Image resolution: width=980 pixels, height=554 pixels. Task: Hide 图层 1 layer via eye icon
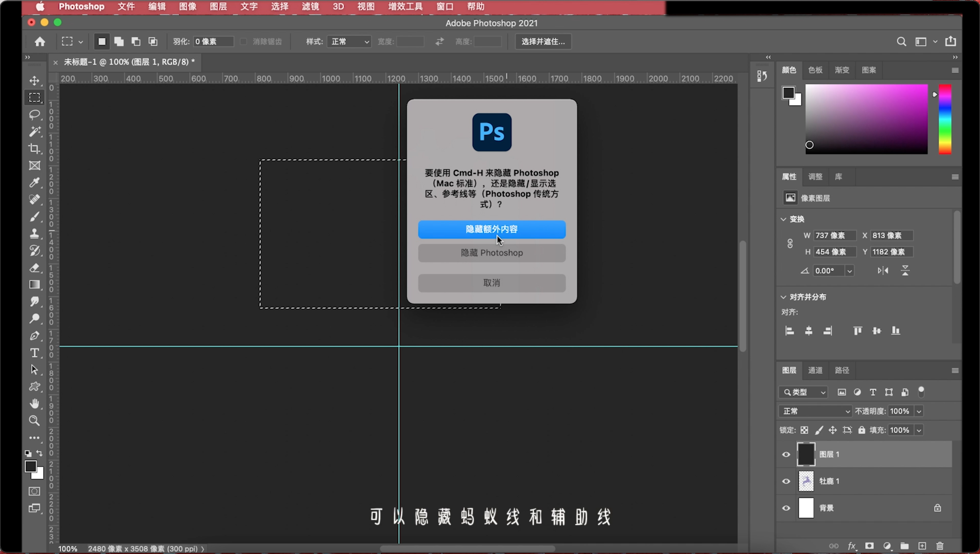point(786,454)
